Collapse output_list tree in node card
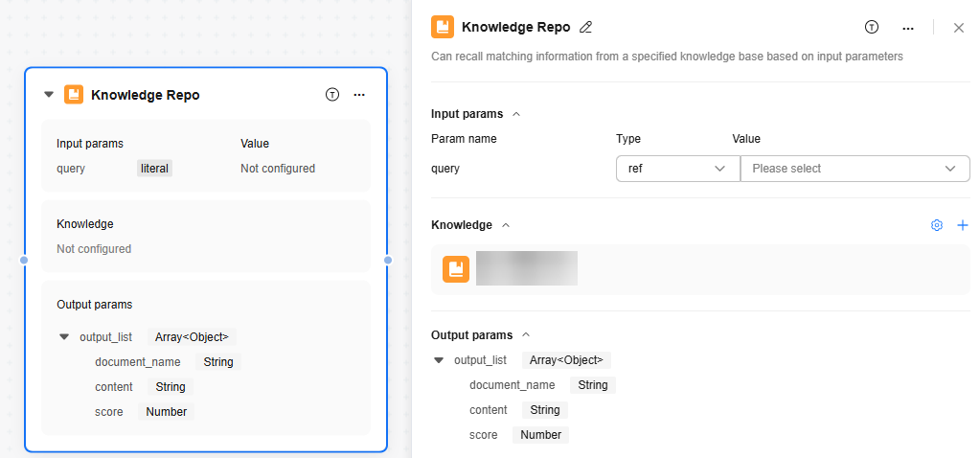980x458 pixels. tap(64, 337)
